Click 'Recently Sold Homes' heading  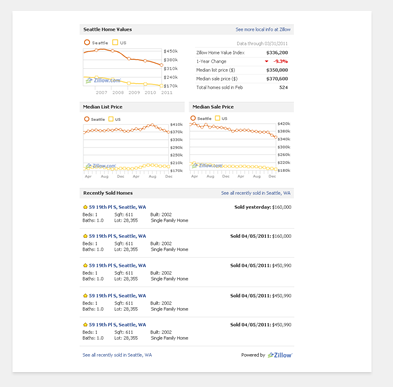pos(108,193)
